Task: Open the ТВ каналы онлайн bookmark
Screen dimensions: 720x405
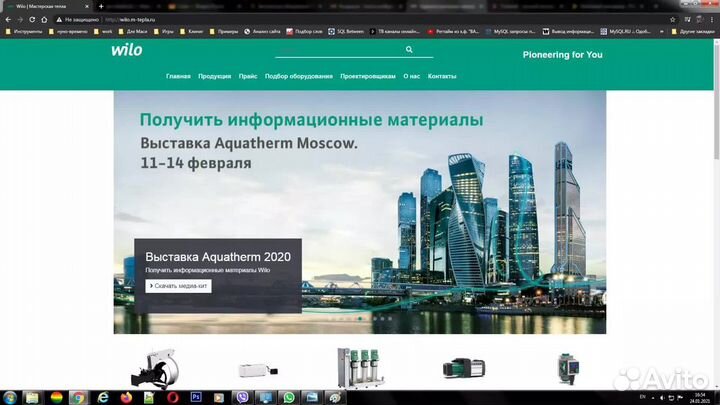Action: tap(395, 32)
